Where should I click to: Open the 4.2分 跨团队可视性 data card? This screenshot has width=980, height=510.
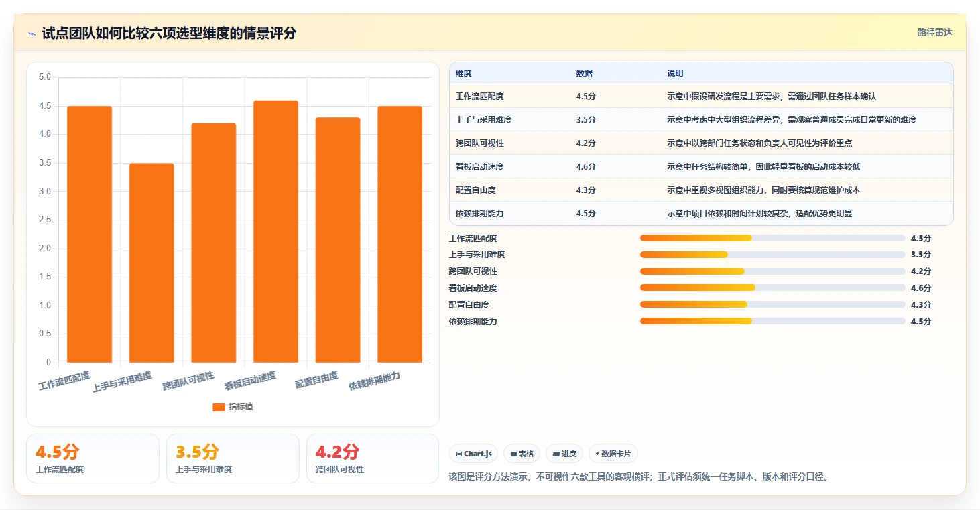coord(373,458)
